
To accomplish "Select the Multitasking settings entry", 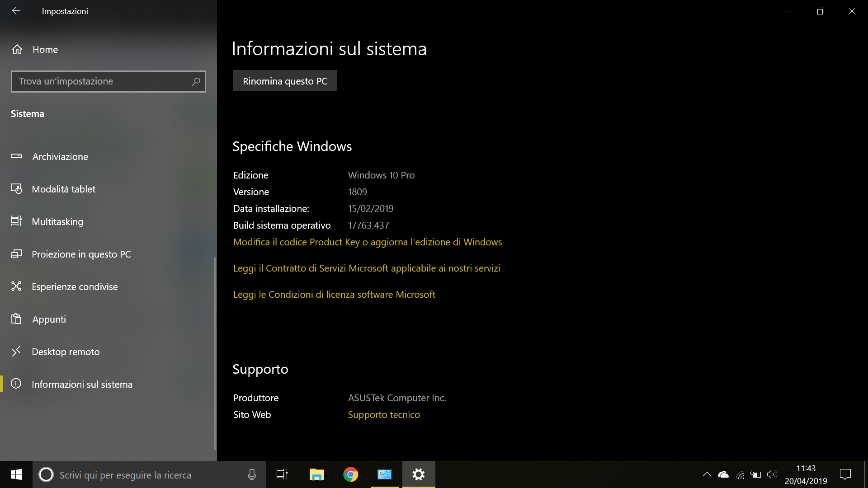I will click(x=108, y=221).
